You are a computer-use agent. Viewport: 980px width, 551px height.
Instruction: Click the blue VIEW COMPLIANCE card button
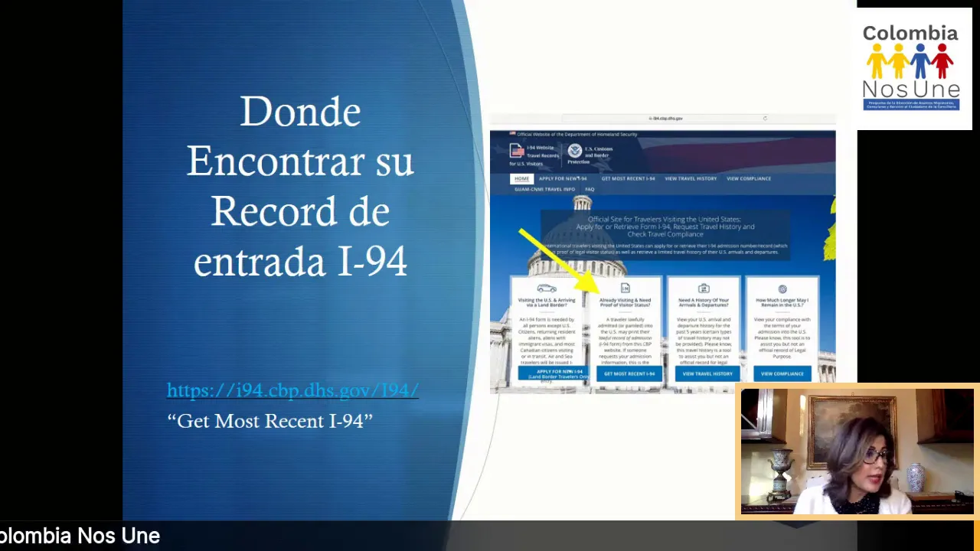click(782, 373)
